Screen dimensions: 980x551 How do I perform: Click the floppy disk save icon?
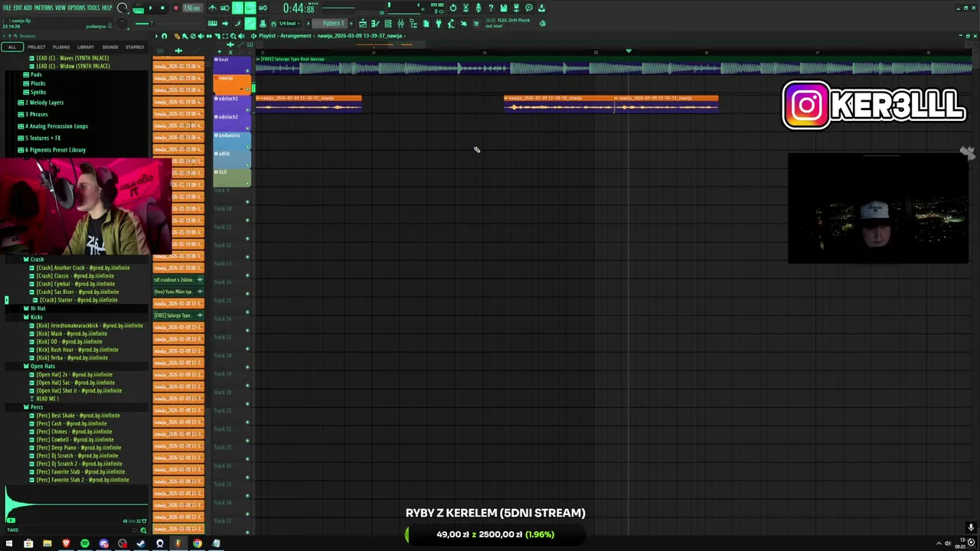pyautogui.click(x=503, y=8)
